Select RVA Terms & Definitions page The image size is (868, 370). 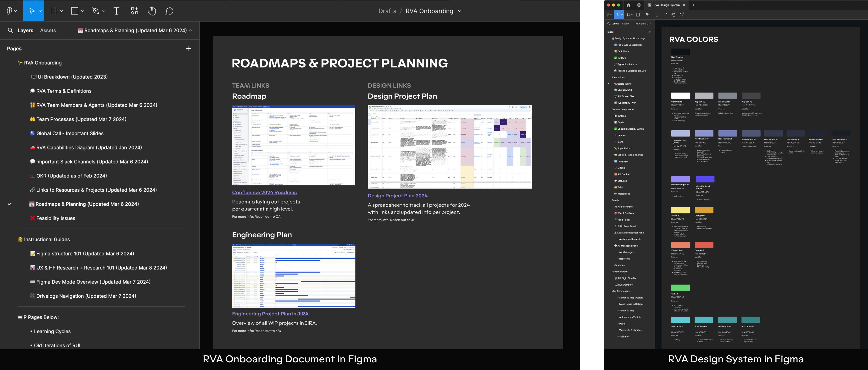[61, 91]
